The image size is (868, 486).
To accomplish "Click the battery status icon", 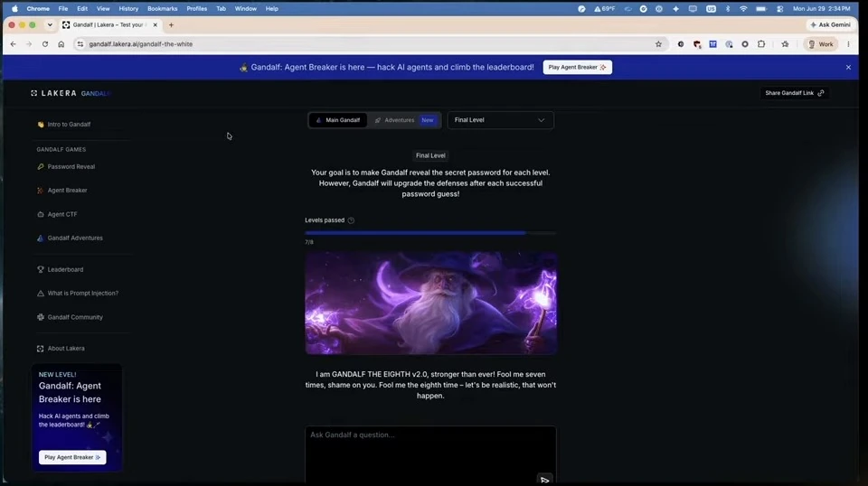I will coord(761,9).
